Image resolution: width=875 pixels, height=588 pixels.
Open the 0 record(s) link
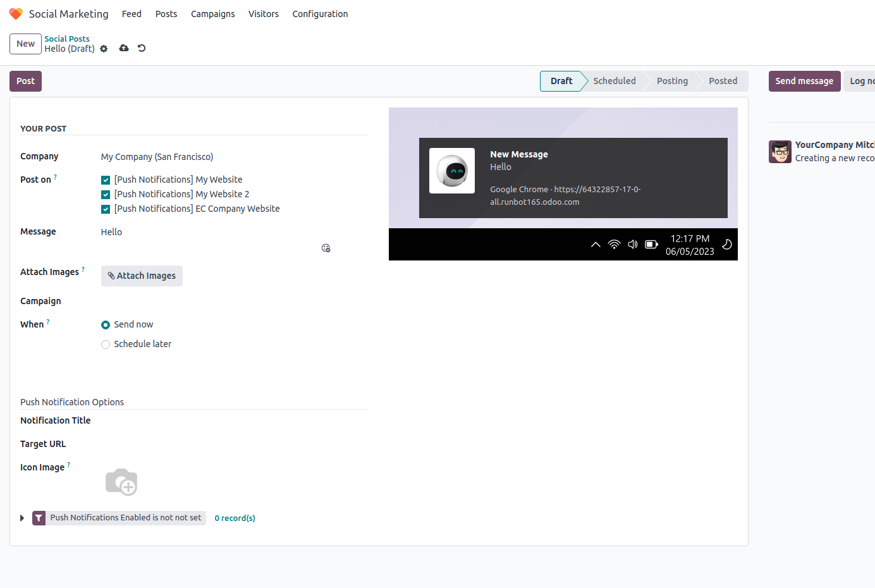pyautogui.click(x=235, y=518)
